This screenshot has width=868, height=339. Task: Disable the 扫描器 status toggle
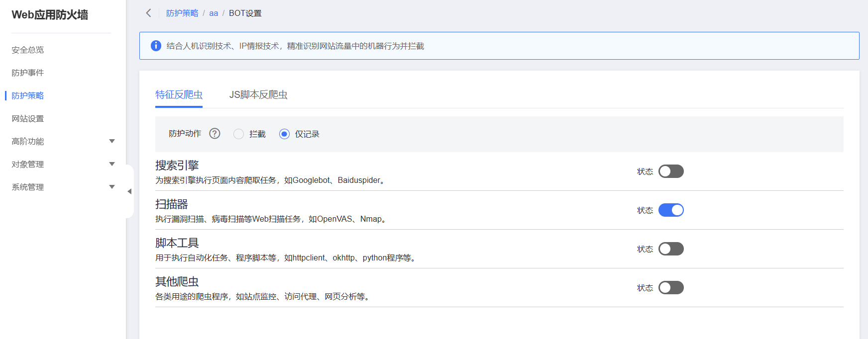pyautogui.click(x=670, y=210)
